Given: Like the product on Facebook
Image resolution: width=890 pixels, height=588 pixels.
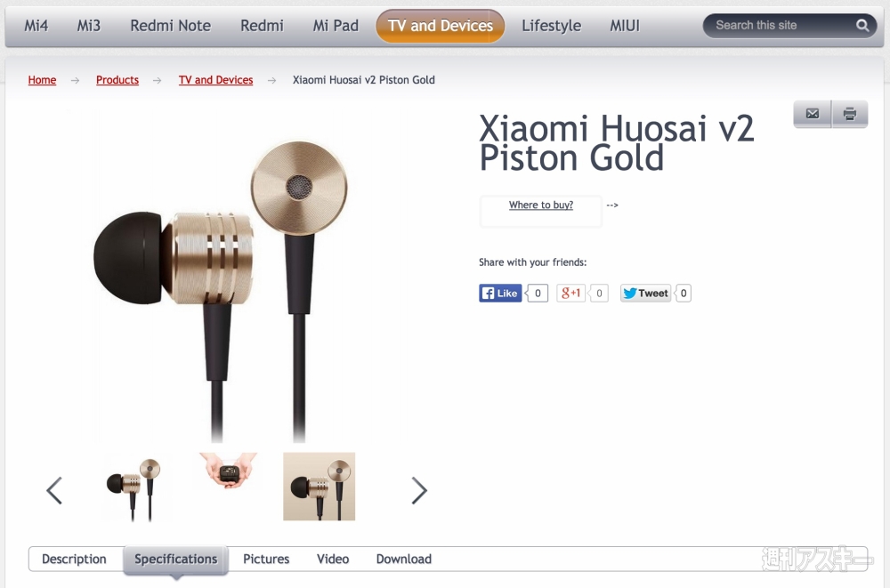Looking at the screenshot, I should click(x=500, y=293).
